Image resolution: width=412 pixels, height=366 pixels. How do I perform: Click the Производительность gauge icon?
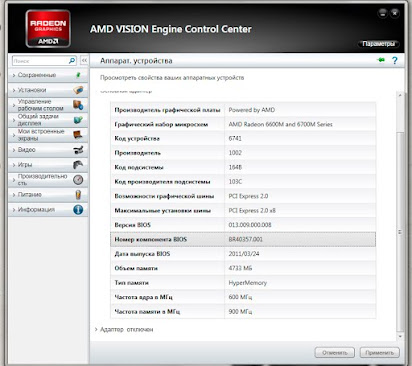tap(78, 180)
